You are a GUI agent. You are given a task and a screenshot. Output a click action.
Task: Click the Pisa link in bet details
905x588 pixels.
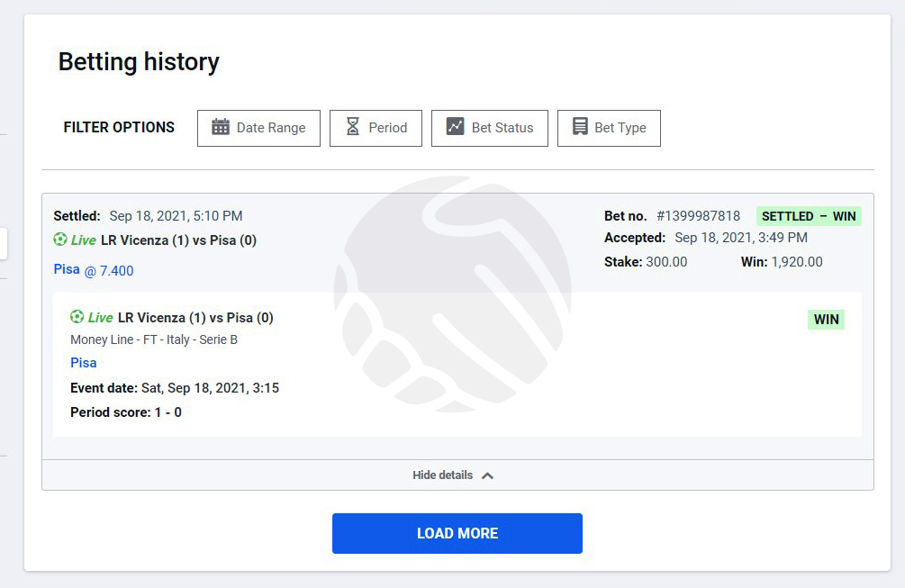[84, 363]
